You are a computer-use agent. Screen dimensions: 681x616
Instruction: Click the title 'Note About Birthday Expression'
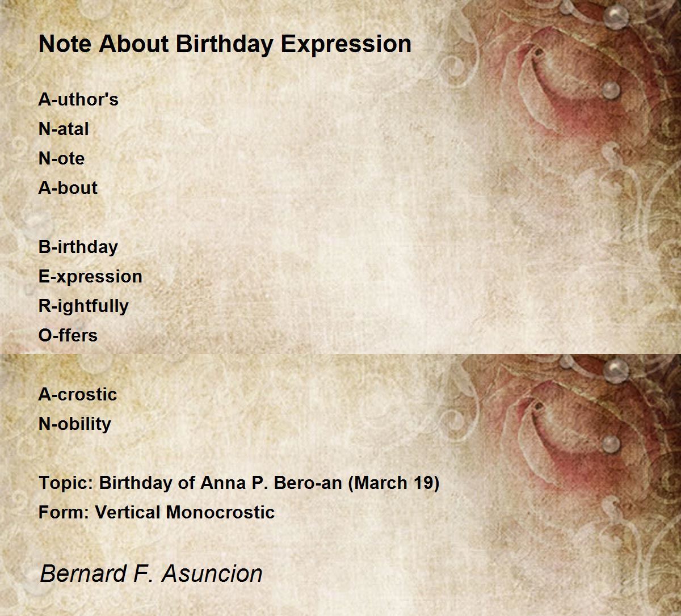tap(225, 44)
